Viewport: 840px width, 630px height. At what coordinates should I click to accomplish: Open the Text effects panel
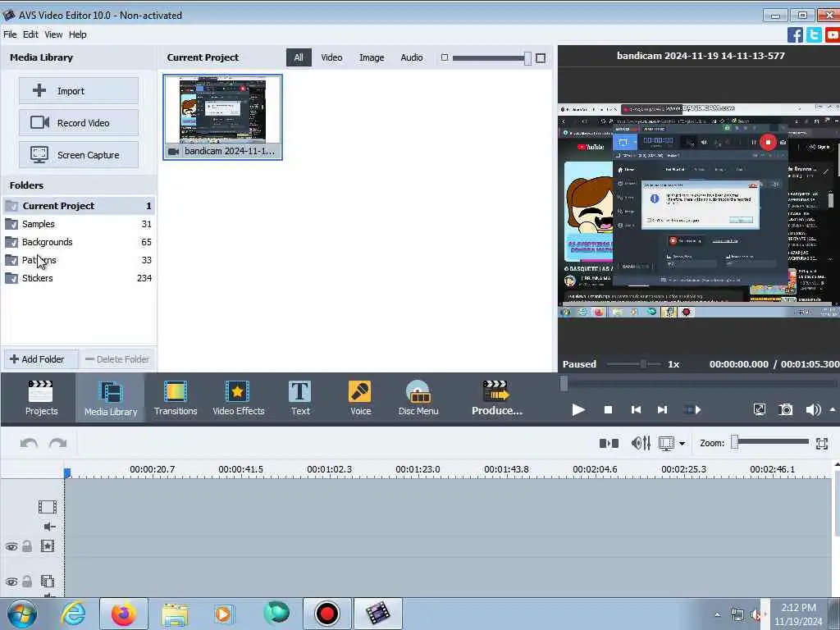pos(300,398)
